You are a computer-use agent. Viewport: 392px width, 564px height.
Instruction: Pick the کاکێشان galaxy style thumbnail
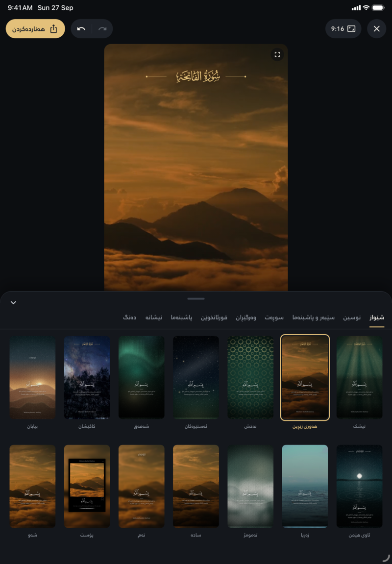coord(87,377)
